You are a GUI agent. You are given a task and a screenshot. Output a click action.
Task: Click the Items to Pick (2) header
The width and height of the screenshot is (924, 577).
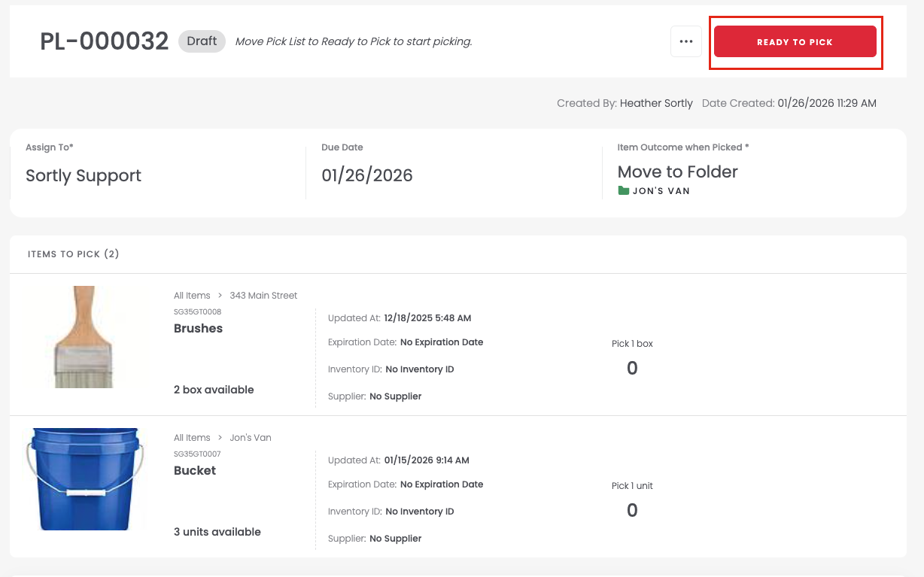click(x=74, y=254)
